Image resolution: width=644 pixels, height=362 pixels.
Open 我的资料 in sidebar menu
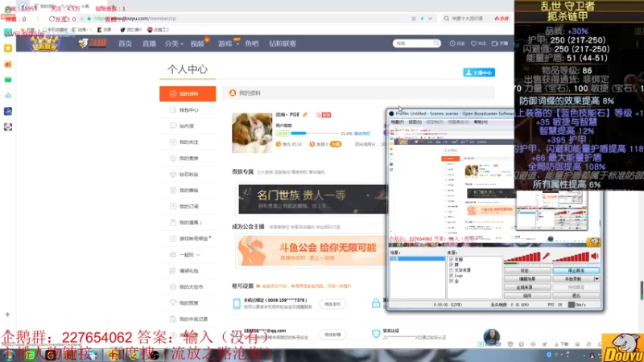(188, 94)
